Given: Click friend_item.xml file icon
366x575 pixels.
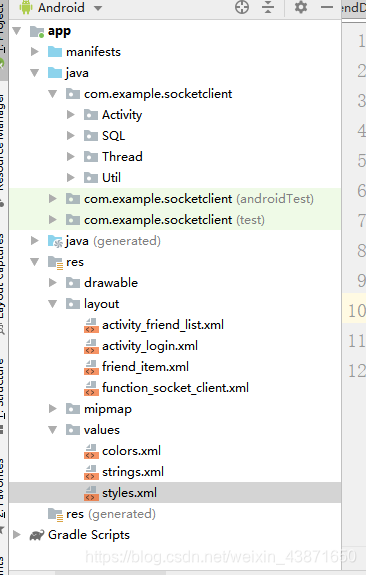Looking at the screenshot, I should [x=91, y=367].
